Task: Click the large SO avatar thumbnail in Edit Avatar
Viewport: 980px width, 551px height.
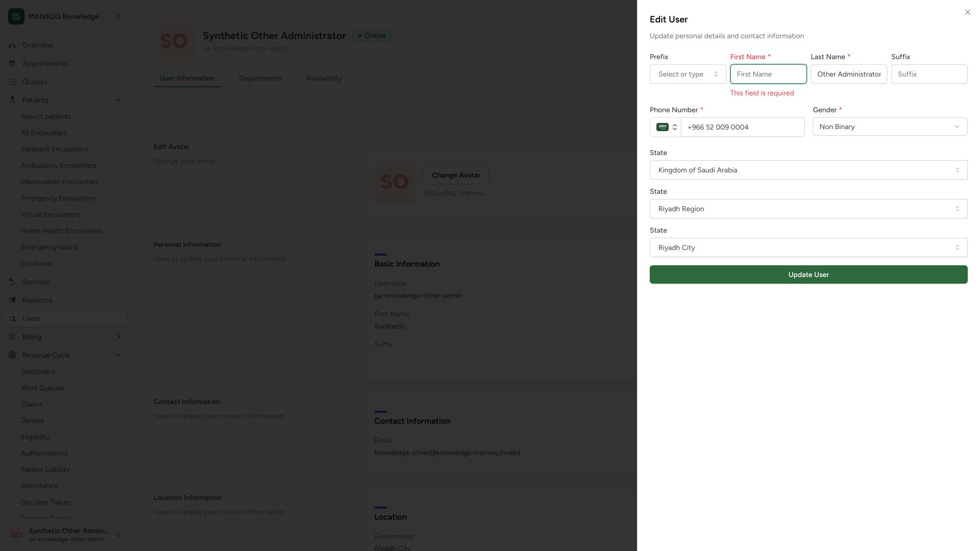Action: [x=395, y=182]
